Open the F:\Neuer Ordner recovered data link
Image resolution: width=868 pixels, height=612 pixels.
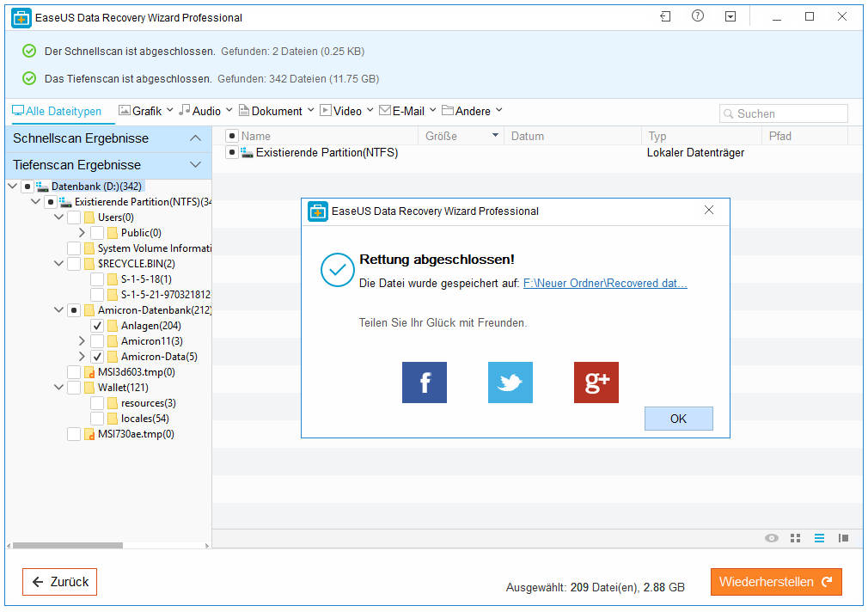coord(605,283)
